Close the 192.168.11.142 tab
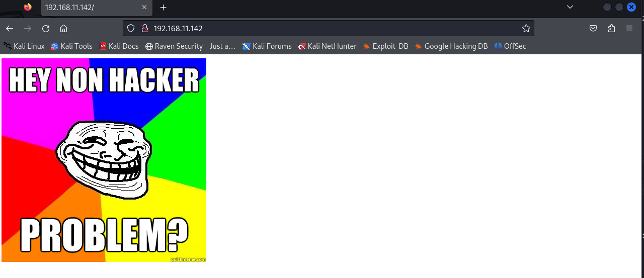644x278 pixels. point(144,8)
